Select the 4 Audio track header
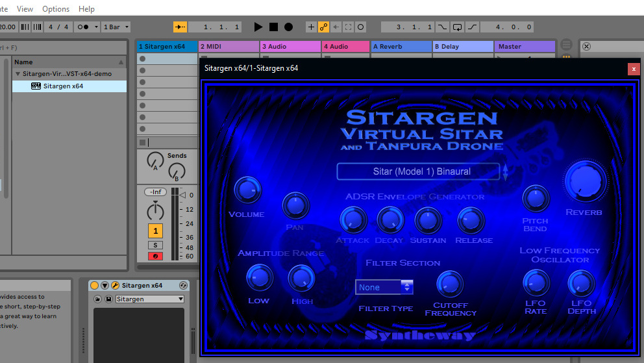 click(346, 46)
